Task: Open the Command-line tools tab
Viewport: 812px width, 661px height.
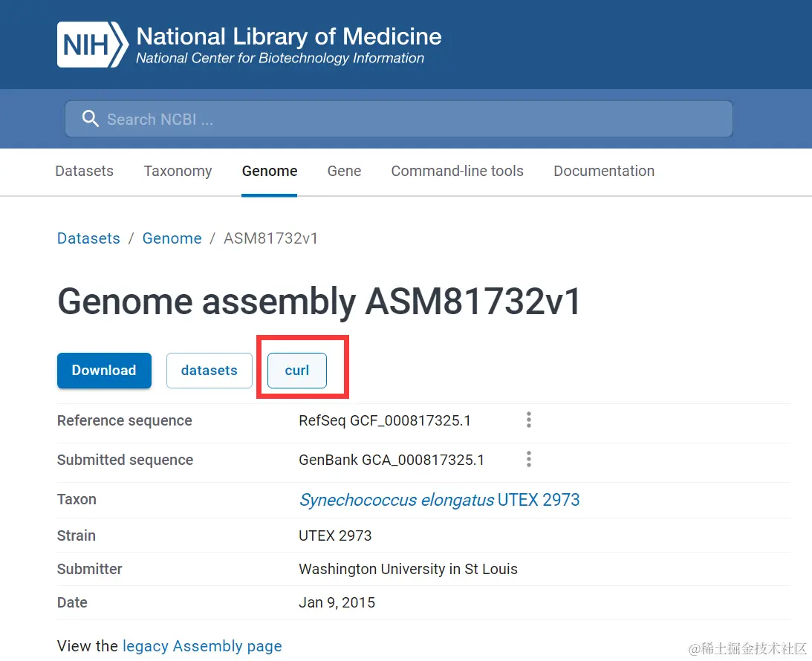Action: pos(457,171)
